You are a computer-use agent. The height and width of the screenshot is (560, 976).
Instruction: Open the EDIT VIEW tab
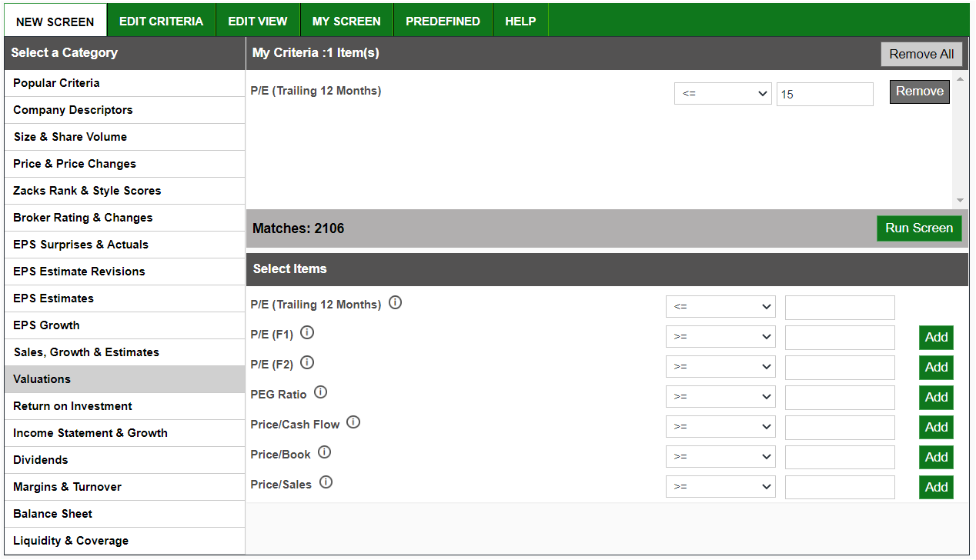[257, 21]
